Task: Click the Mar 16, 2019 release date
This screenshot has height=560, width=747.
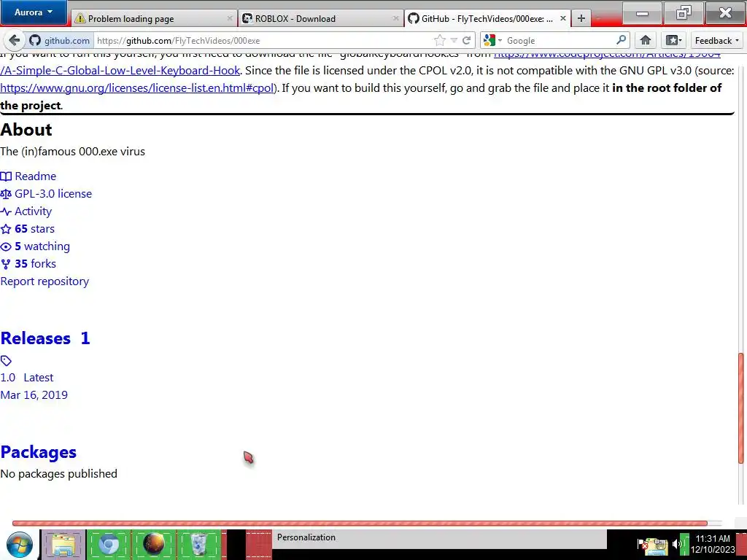Action: pyautogui.click(x=34, y=395)
